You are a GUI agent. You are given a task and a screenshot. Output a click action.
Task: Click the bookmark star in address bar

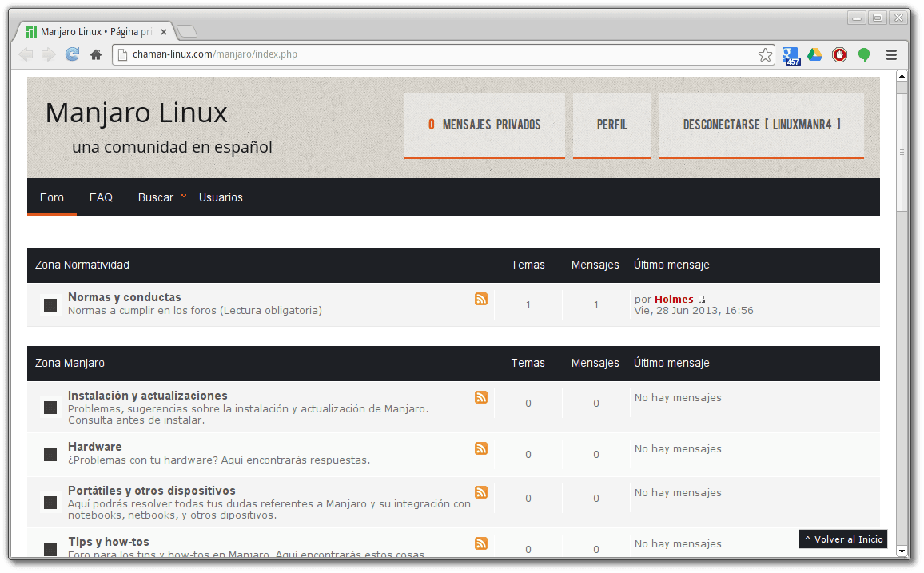coord(765,54)
